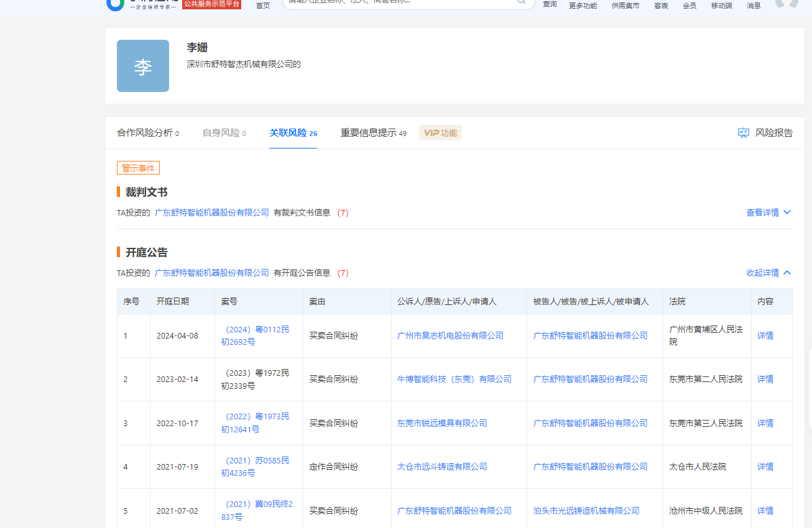Image resolution: width=812 pixels, height=528 pixels.
Task: Open plaintiff 东莞市锐远模具有限公司
Action: pyautogui.click(x=442, y=423)
